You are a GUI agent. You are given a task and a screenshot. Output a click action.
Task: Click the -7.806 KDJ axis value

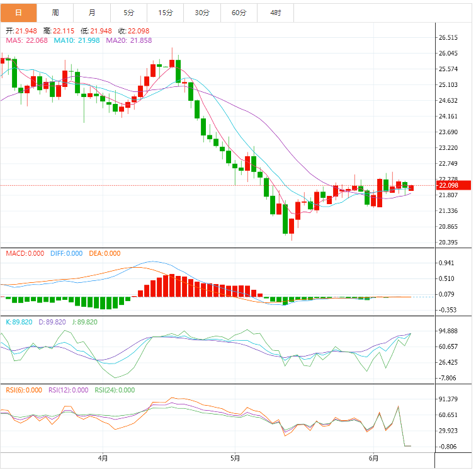point(446,379)
